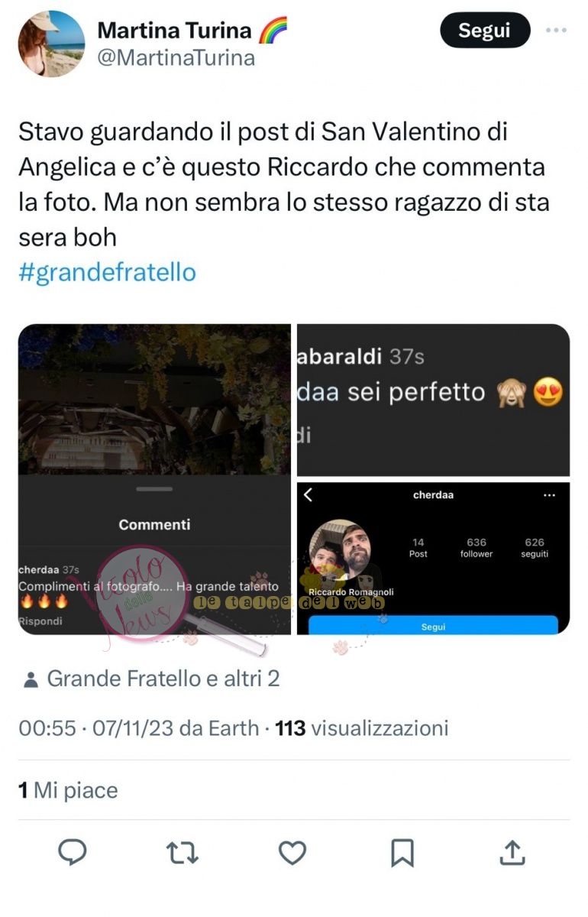The height and width of the screenshot is (917, 588).
Task: Click the #grandefratello hashtag
Action: 107,272
